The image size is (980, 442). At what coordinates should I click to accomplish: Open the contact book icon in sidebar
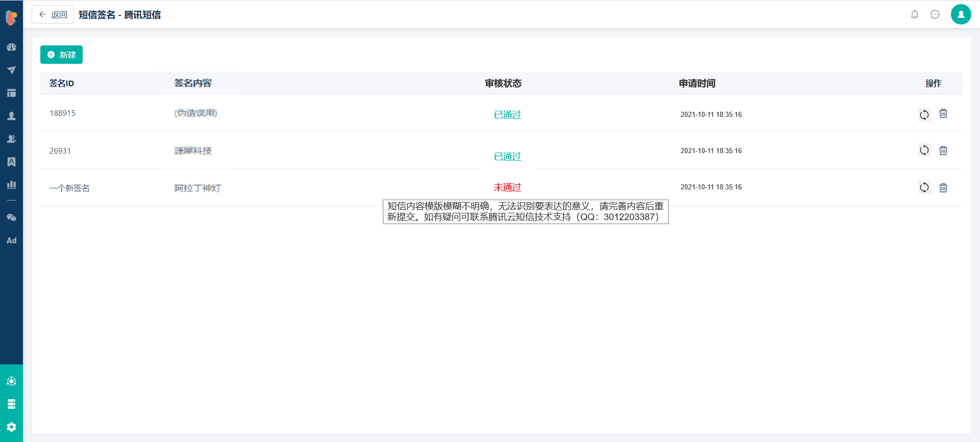pyautogui.click(x=11, y=162)
